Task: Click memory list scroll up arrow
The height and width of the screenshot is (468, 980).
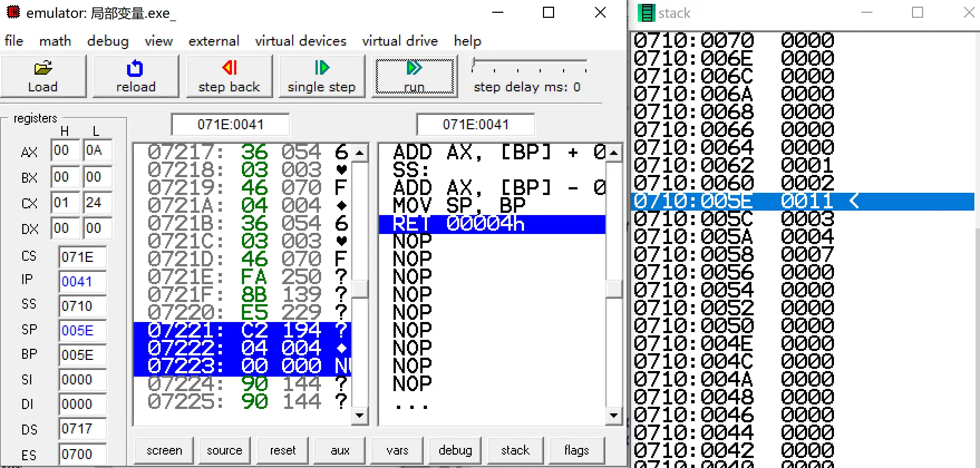Action: pos(360,153)
